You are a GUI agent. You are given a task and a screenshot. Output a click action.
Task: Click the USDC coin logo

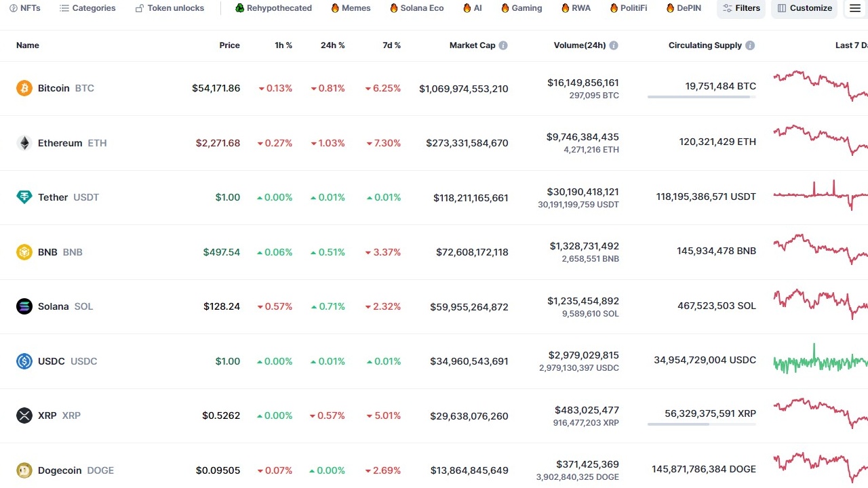click(24, 361)
